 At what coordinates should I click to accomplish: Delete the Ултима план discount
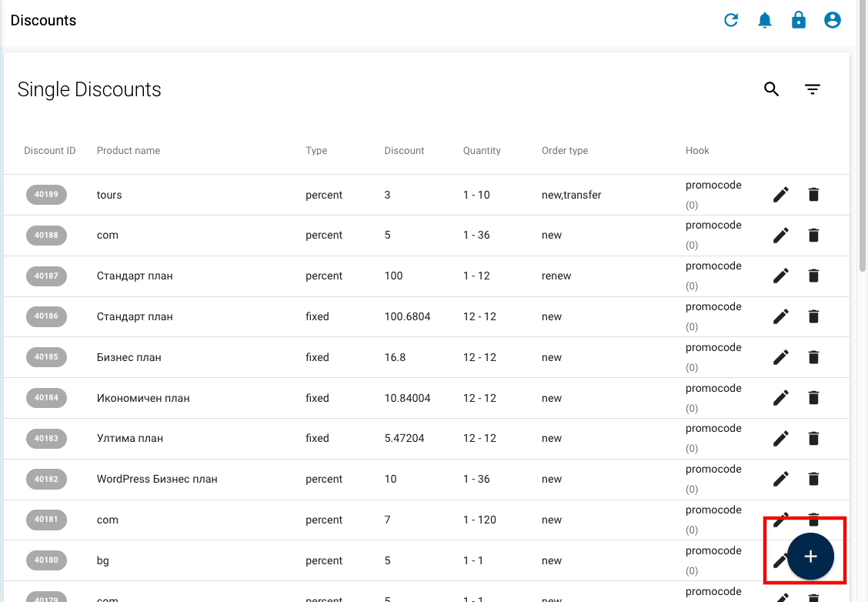coord(813,438)
